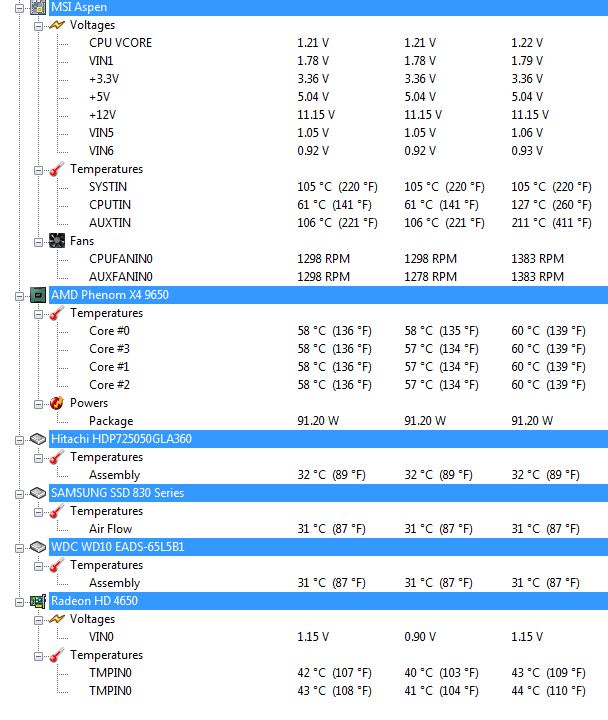Select Assembly label under Hitachi drive
Screen dimensions: 608x720
(x=114, y=475)
